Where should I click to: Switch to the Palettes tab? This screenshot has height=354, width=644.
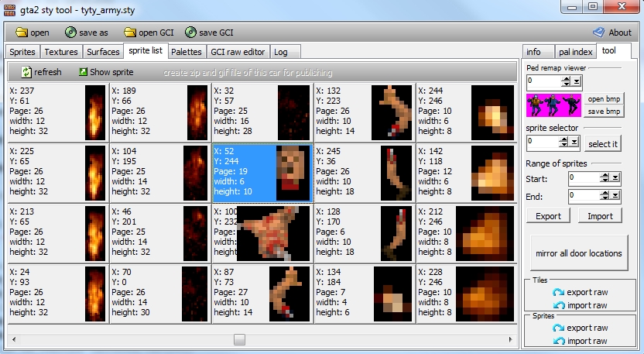pyautogui.click(x=187, y=52)
